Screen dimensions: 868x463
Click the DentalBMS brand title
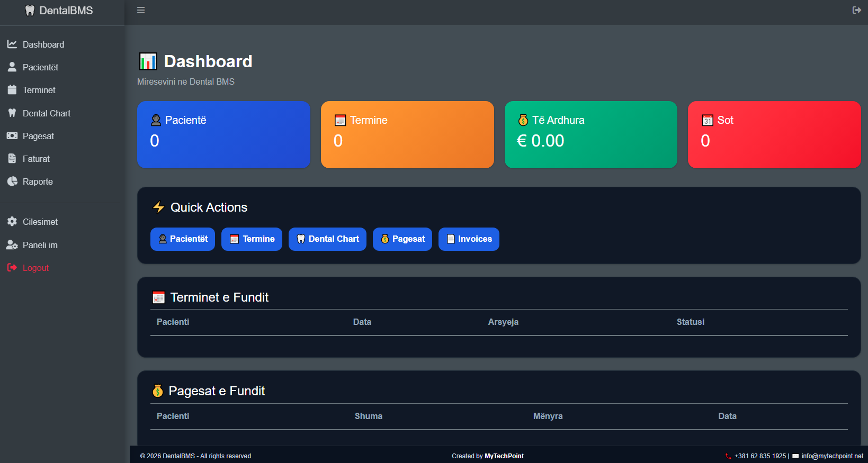tap(66, 11)
